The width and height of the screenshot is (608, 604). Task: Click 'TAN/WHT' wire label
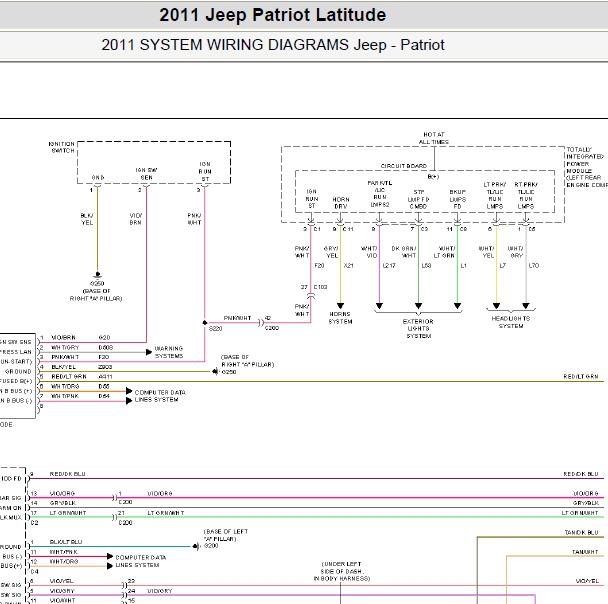(x=585, y=552)
